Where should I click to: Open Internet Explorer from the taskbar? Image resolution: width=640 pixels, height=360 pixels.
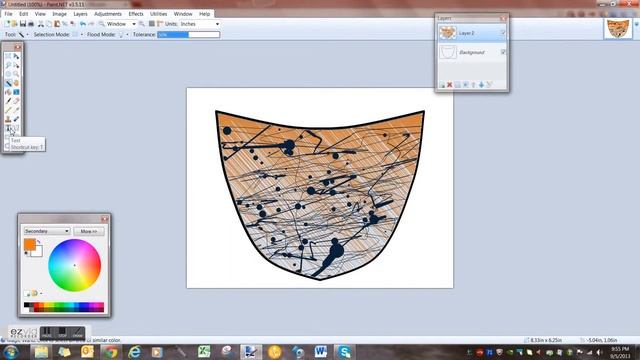[x=134, y=352]
